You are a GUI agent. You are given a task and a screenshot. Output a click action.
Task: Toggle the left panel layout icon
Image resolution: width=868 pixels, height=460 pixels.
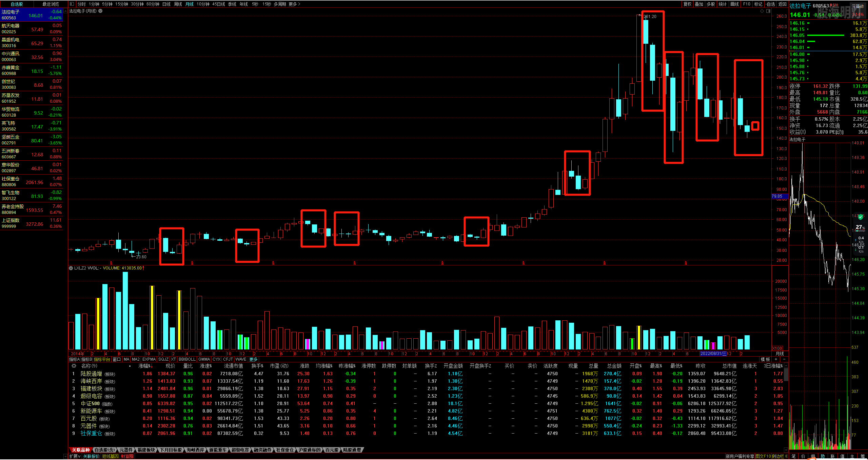coord(72,4)
